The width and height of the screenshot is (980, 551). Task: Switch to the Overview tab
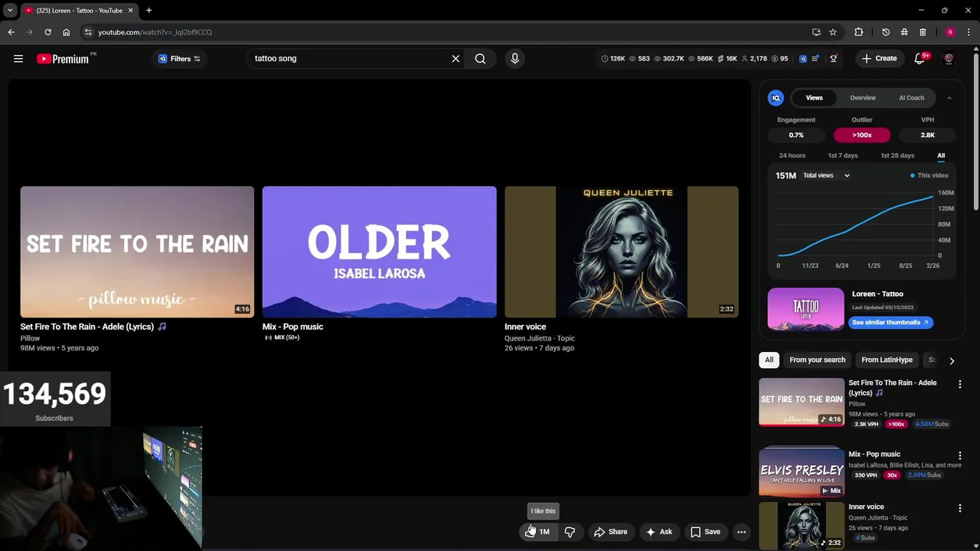(862, 98)
